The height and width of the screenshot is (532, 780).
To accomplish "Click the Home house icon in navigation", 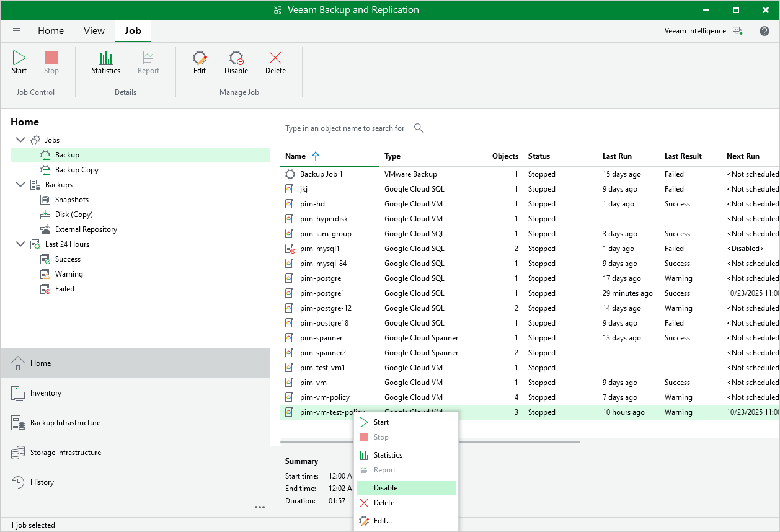I will (x=18, y=363).
